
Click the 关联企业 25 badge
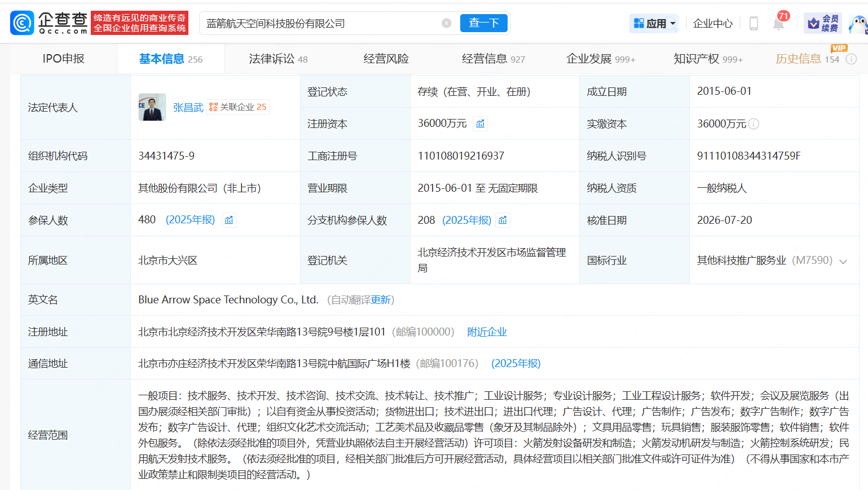click(238, 107)
